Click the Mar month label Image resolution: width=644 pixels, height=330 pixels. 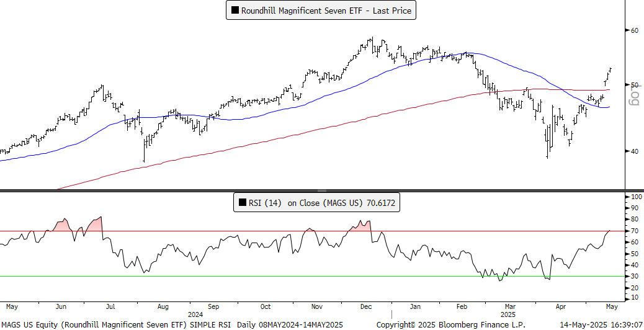tap(510, 306)
